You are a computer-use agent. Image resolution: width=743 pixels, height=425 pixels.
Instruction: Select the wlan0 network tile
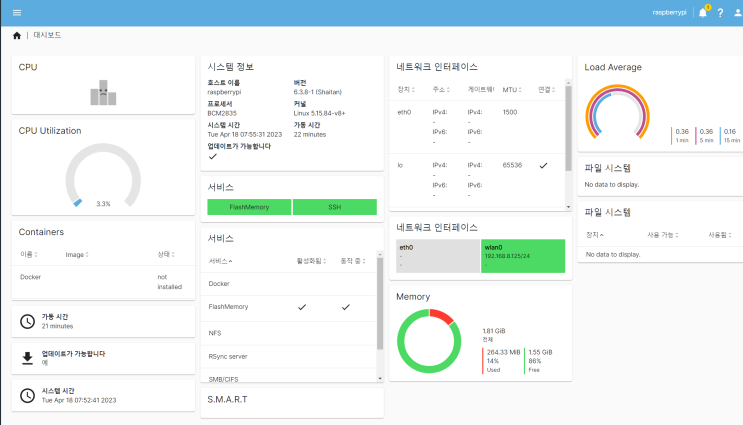pos(523,256)
